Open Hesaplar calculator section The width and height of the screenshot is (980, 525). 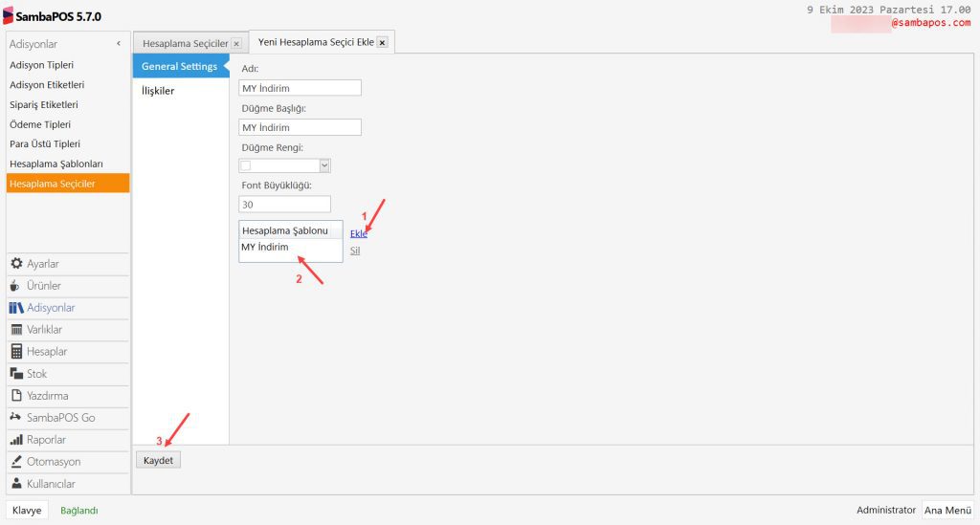[x=46, y=352]
